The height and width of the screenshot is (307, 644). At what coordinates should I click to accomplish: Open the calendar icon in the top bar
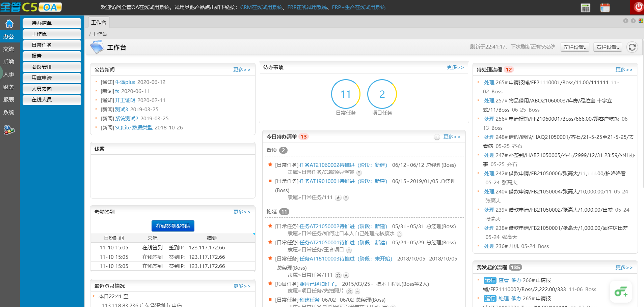tap(605, 7)
